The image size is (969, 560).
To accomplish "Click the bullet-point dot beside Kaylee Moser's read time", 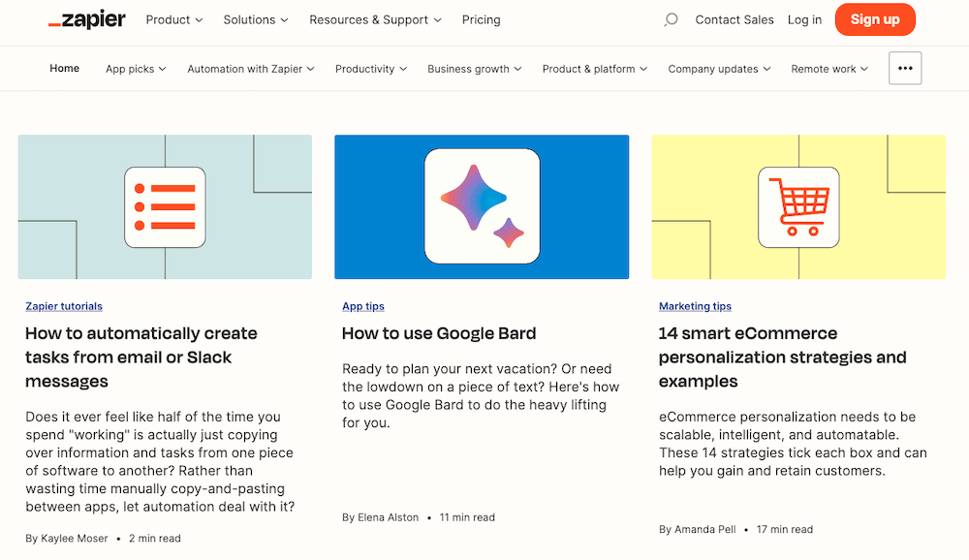I will 118,538.
